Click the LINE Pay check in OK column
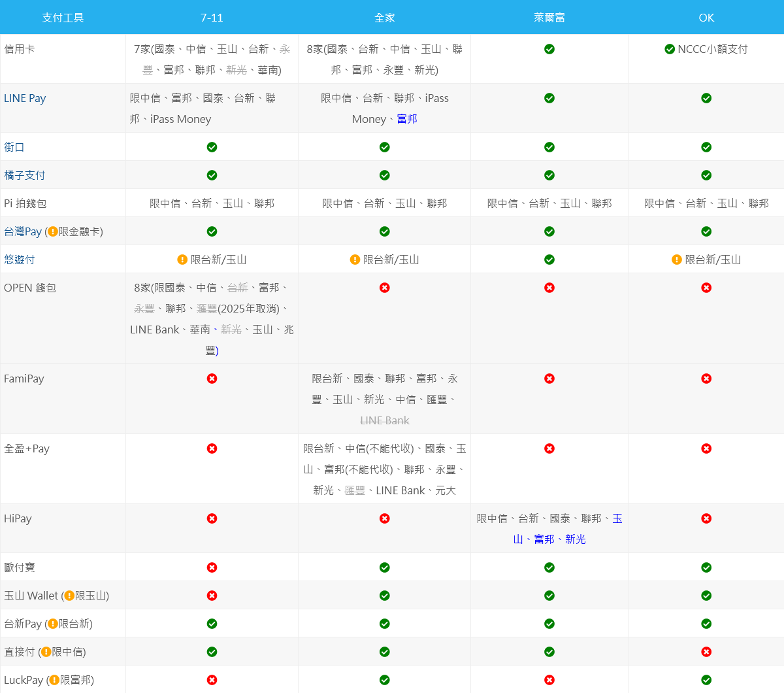Viewport: 784px width, 693px height. [706, 98]
